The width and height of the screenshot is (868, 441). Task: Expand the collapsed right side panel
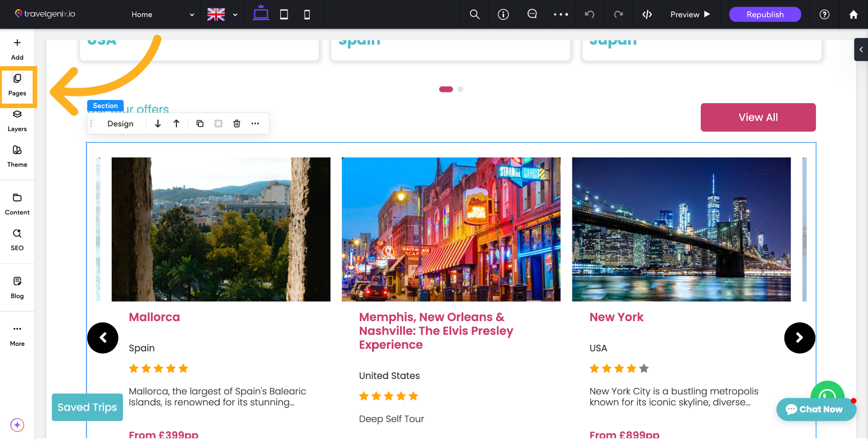tap(861, 49)
